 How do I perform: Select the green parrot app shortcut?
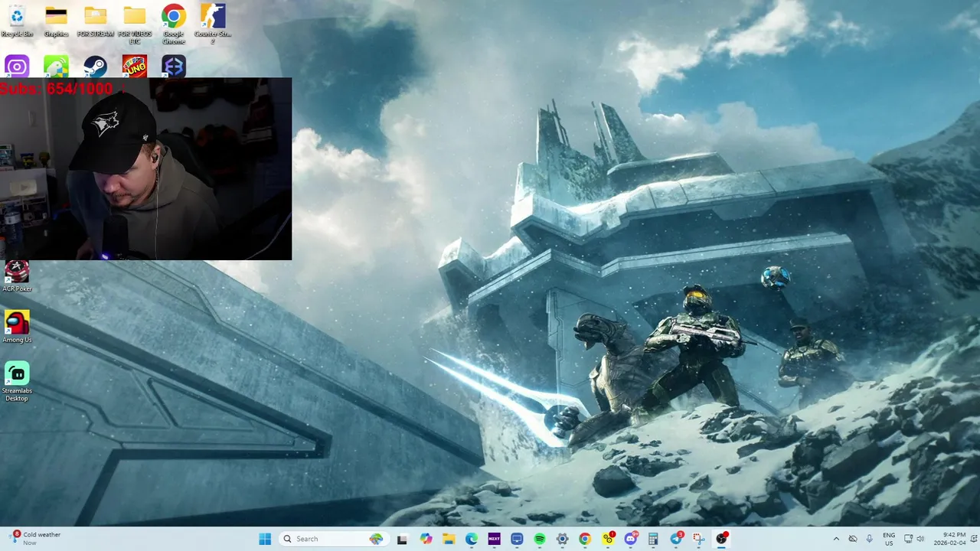click(56, 67)
